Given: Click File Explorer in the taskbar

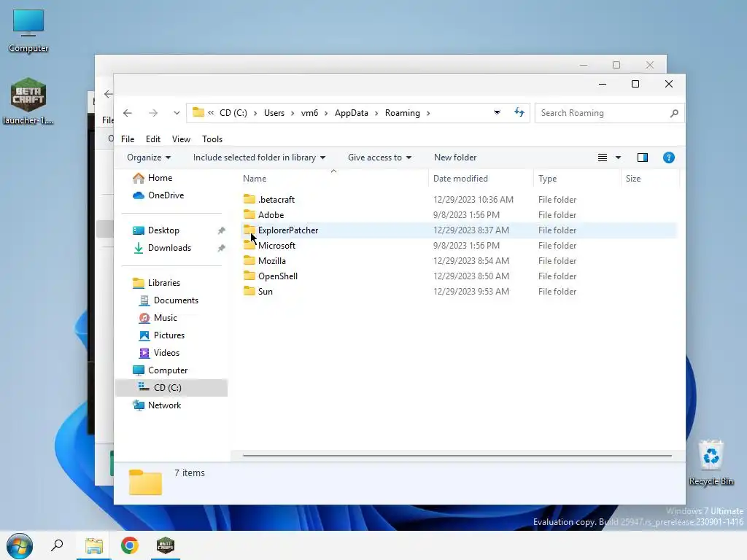Looking at the screenshot, I should pyautogui.click(x=94, y=545).
